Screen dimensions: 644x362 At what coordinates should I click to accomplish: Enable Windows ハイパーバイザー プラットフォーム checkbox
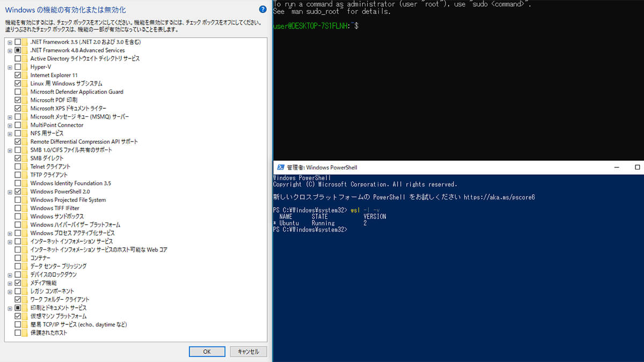[x=18, y=225]
